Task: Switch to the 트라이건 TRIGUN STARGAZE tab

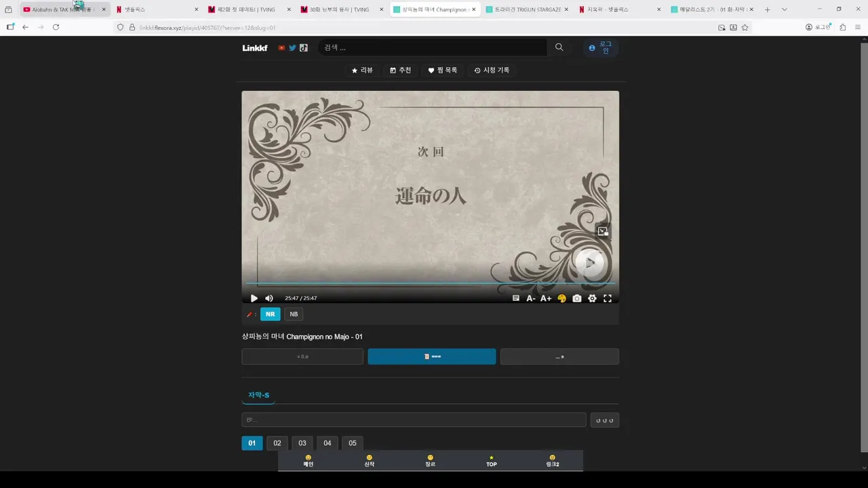Action: [528, 9]
